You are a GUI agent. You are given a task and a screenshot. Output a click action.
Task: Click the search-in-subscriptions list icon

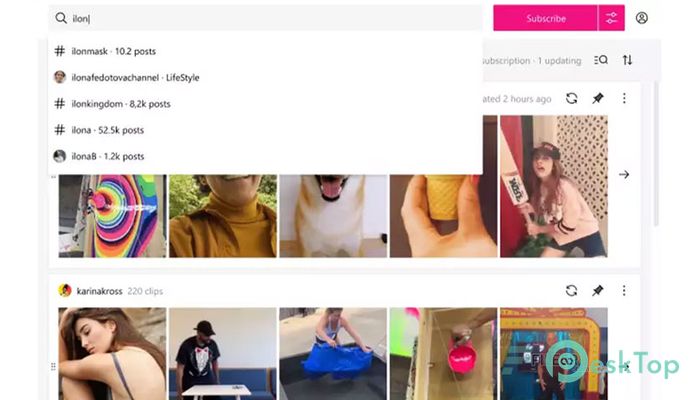click(x=601, y=60)
